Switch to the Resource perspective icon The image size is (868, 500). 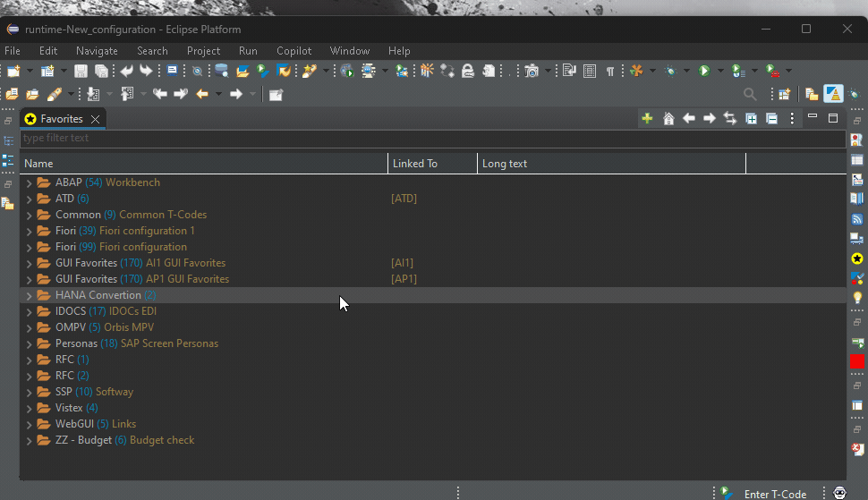[x=812, y=94]
